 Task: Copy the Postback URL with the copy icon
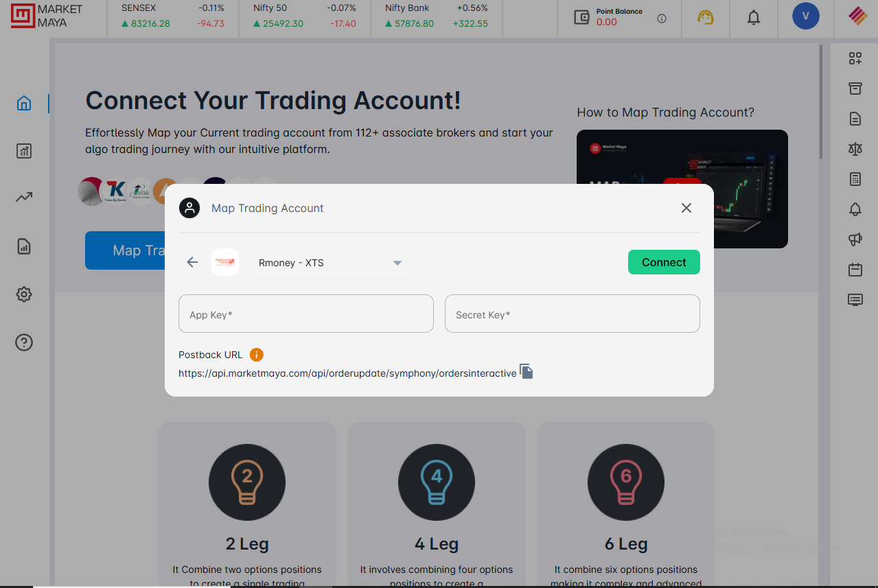(x=526, y=372)
